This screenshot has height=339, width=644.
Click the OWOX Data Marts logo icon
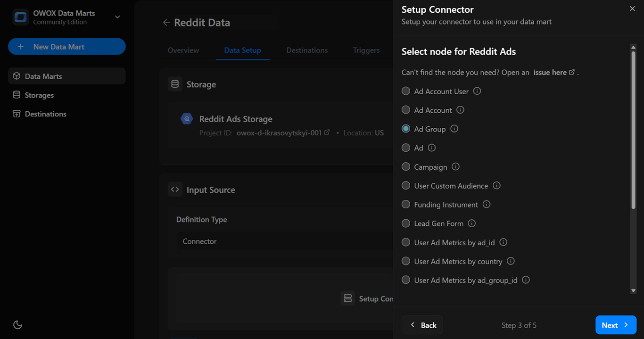(20, 17)
